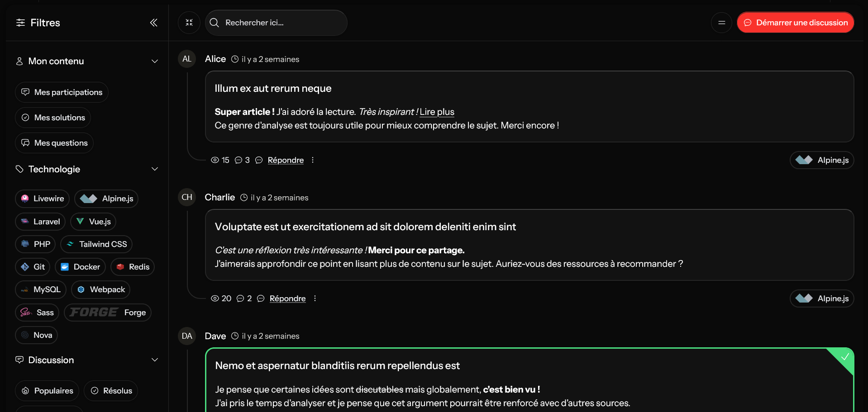Open the two-line menu icon button

[721, 23]
